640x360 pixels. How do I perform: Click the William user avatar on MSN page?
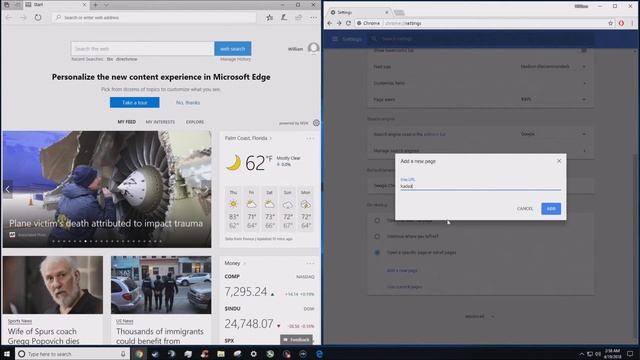click(x=313, y=49)
